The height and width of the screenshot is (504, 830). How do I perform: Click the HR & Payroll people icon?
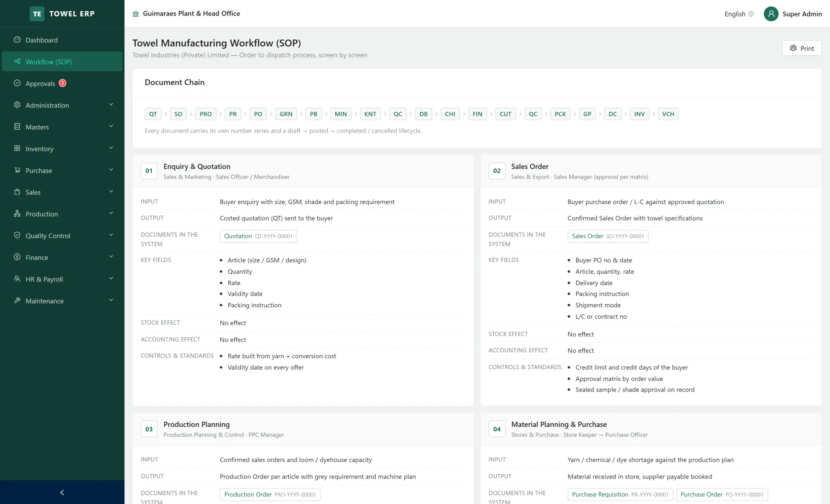point(17,279)
